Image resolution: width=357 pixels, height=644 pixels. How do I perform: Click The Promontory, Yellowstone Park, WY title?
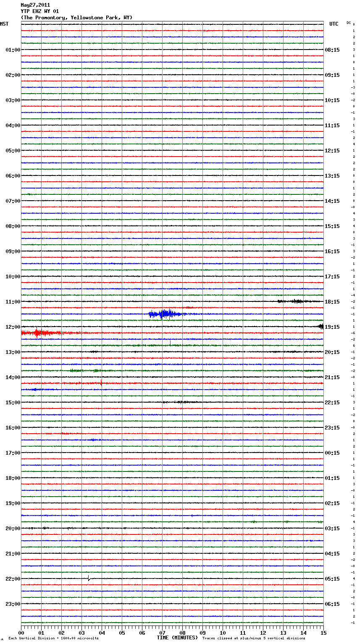(76, 18)
